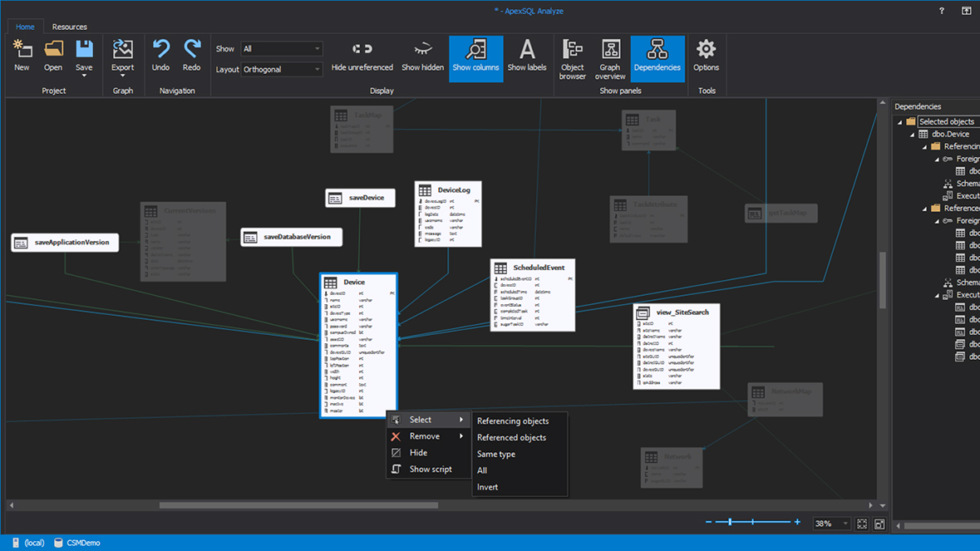
Task: Select the saveDevice procedure node
Action: (360, 198)
